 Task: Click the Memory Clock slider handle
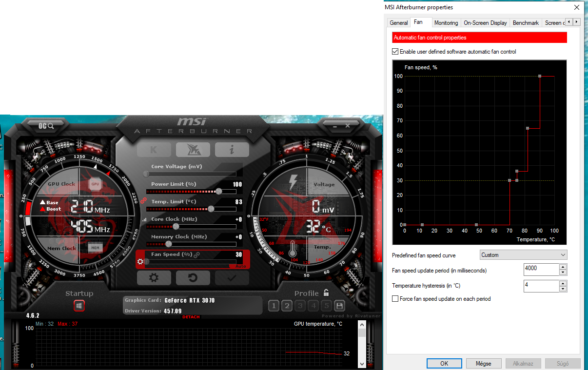pyautogui.click(x=168, y=244)
